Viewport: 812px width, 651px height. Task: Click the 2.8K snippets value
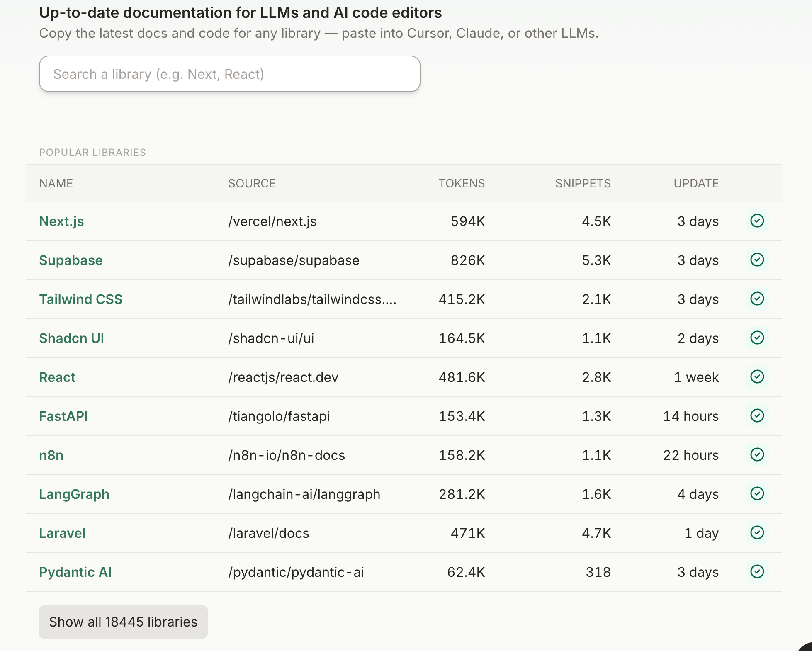(x=596, y=377)
